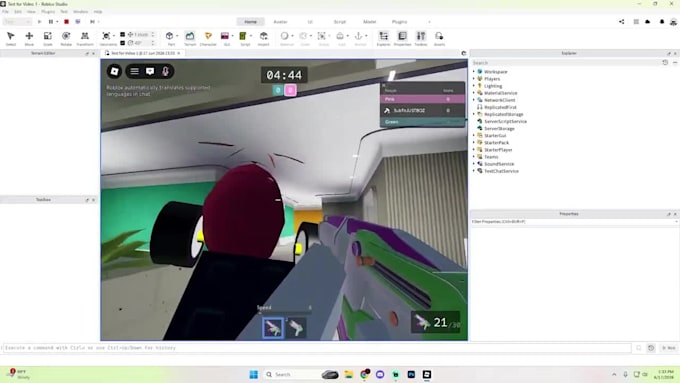Viewport: 680px width, 383px height.
Task: Open Windows Start menu
Action: (254, 374)
